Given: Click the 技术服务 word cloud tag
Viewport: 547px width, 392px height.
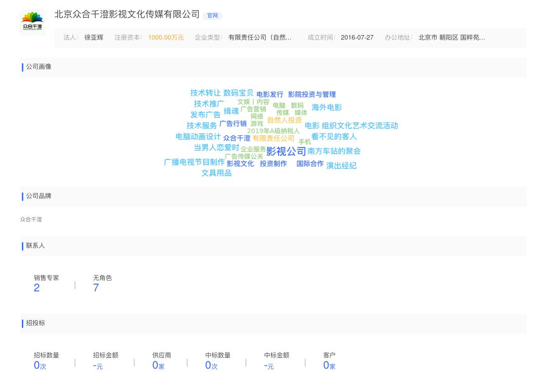Looking at the screenshot, I should tap(201, 126).
